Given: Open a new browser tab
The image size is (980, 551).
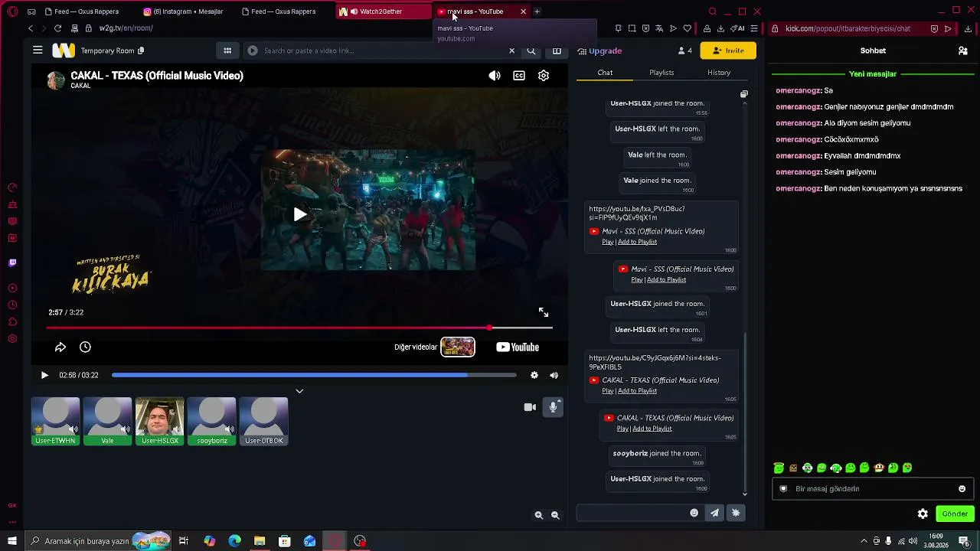Looking at the screenshot, I should click(537, 11).
